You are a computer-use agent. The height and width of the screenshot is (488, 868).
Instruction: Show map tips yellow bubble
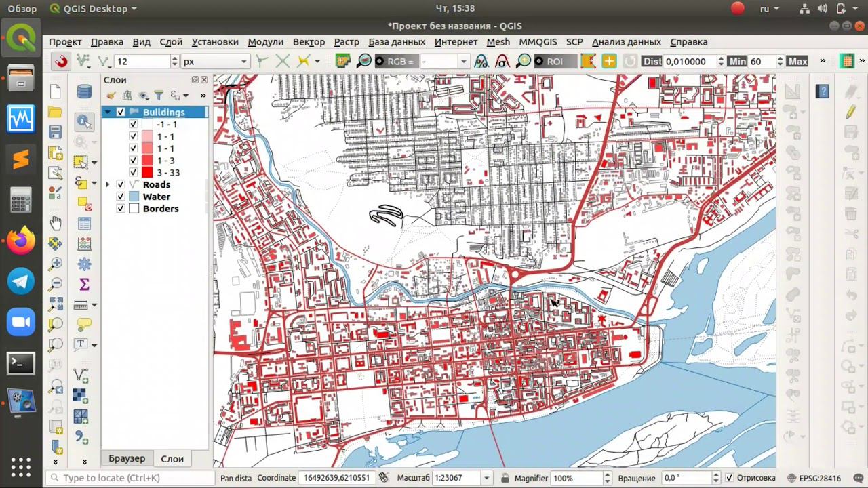coord(84,325)
